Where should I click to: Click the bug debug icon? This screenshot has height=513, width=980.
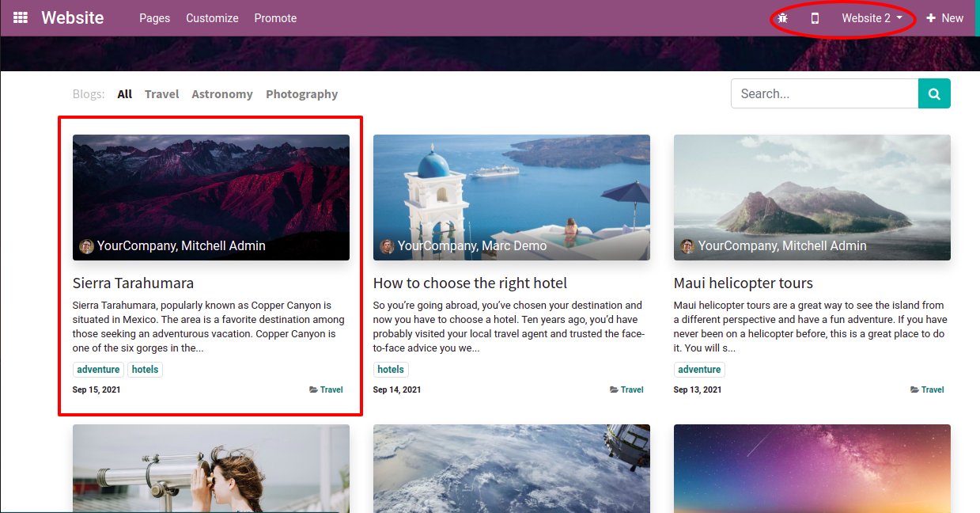[782, 18]
